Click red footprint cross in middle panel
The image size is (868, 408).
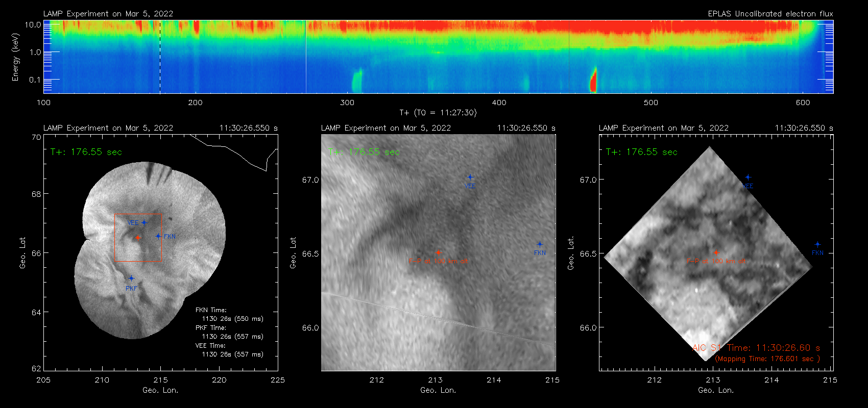[438, 252]
